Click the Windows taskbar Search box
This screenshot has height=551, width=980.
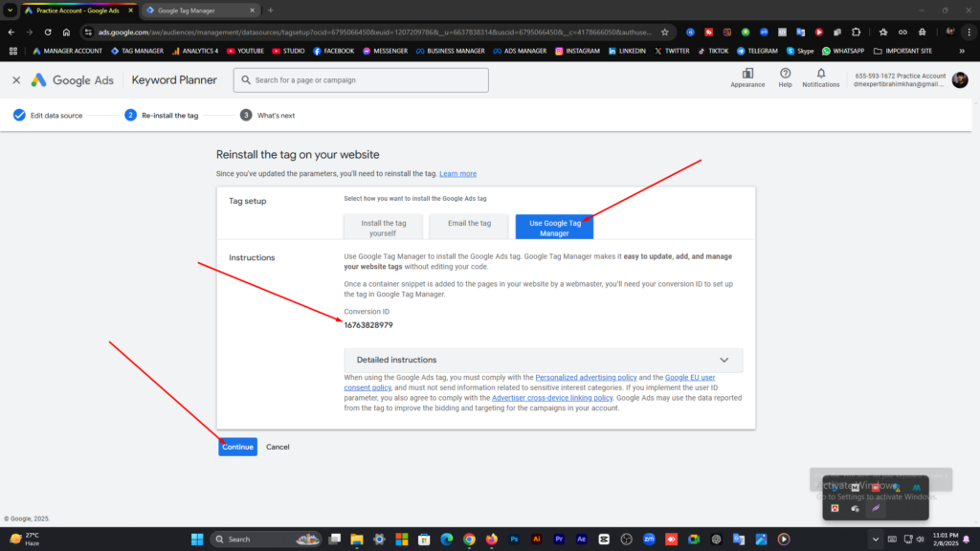(x=265, y=540)
